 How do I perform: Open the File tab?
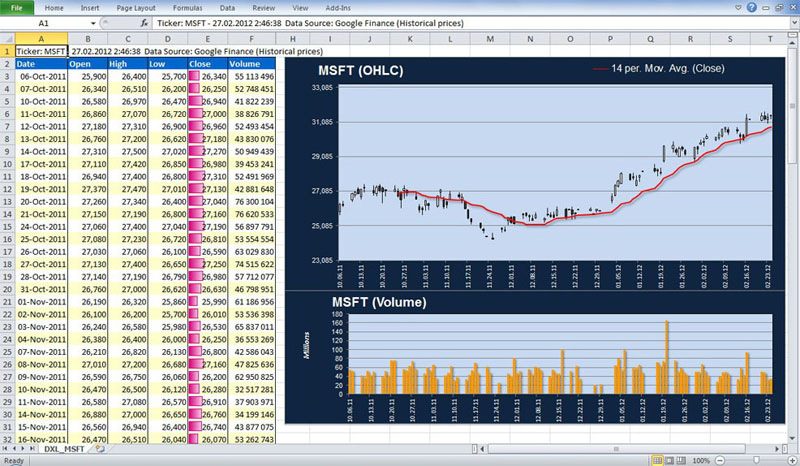17,7
